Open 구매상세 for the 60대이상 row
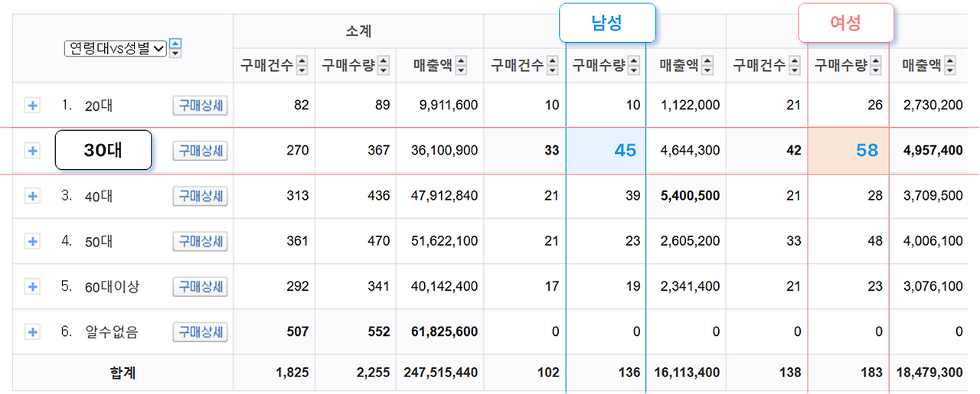This screenshot has height=394, width=980. pyautogui.click(x=201, y=286)
